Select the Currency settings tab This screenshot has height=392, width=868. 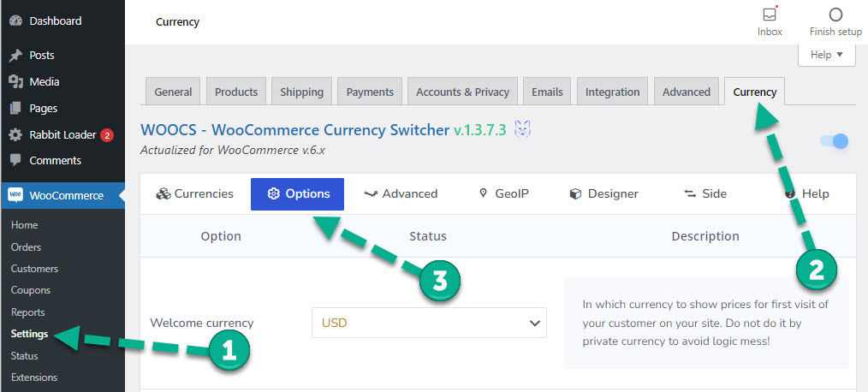754,92
